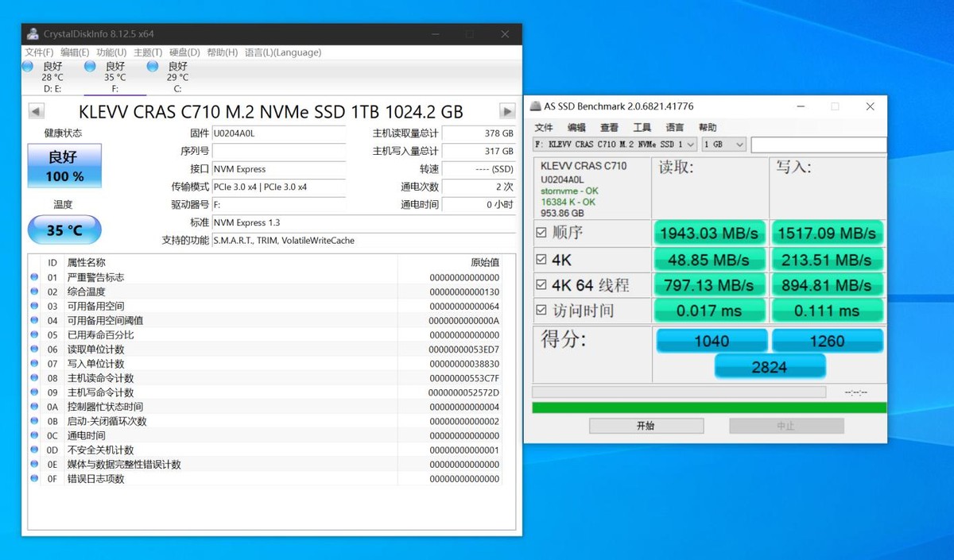The image size is (954, 560).
Task: Click the 中止 button in AS SSD
Action: click(786, 425)
